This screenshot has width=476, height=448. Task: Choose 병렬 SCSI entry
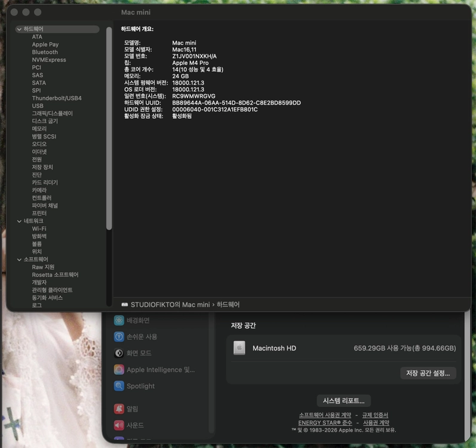coord(44,136)
